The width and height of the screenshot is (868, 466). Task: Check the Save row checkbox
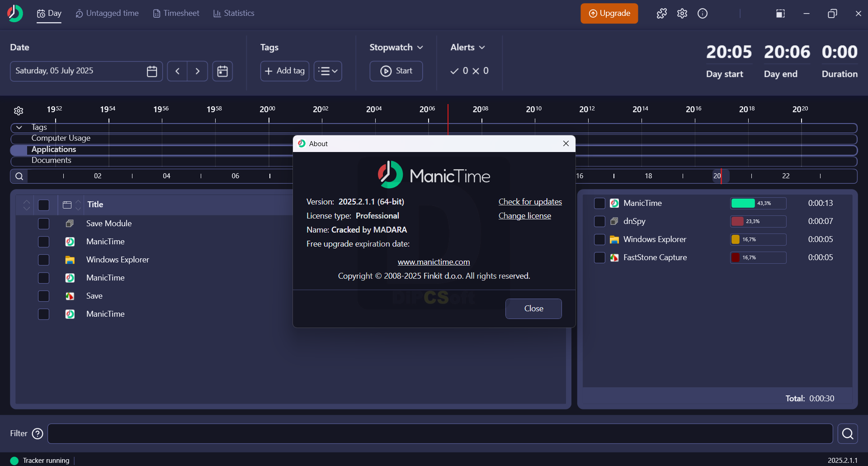pyautogui.click(x=44, y=296)
